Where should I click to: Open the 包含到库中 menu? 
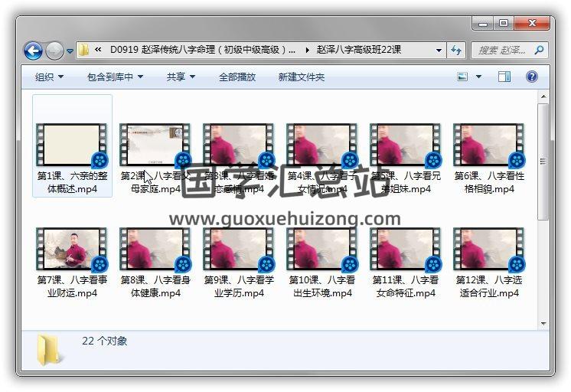(x=115, y=77)
